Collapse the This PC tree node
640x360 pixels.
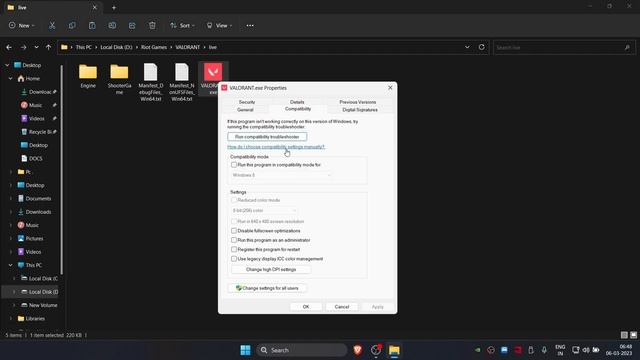point(11,265)
